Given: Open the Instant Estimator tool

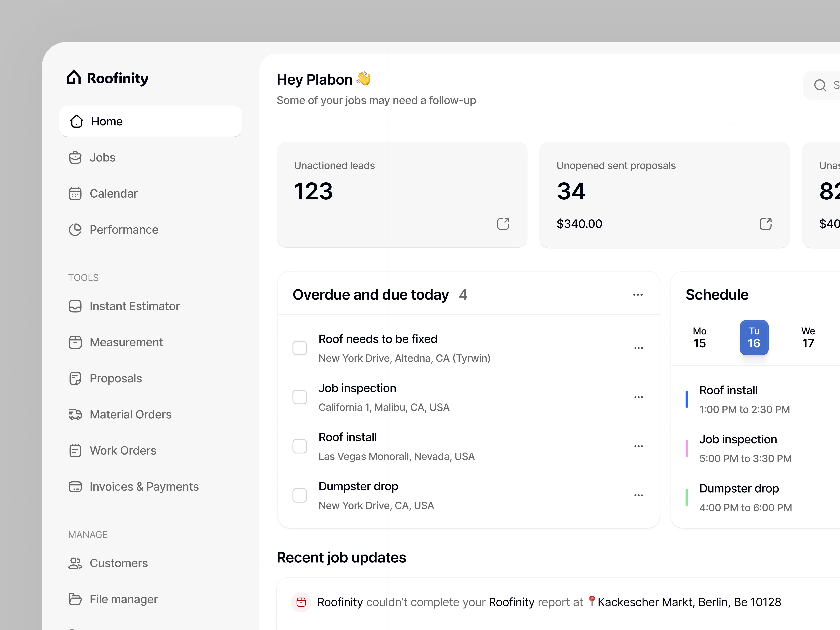Looking at the screenshot, I should click(134, 306).
